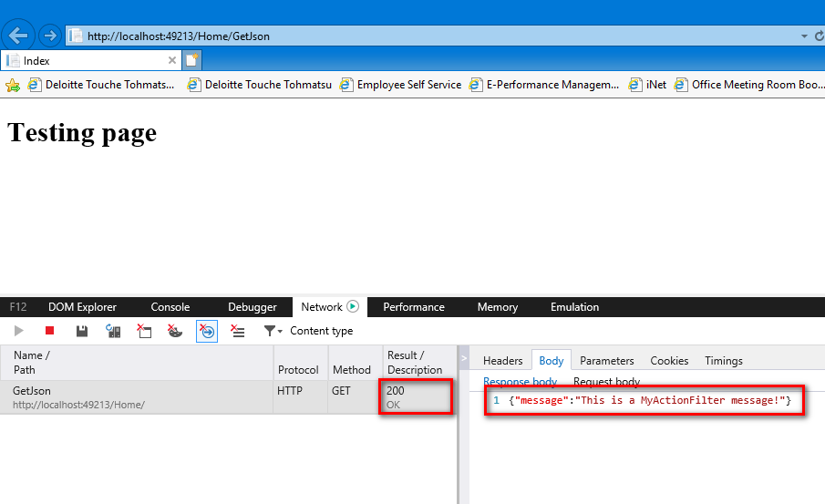Image resolution: width=825 pixels, height=504 pixels.
Task: Export captured traffic with the save icon
Action: (81, 331)
